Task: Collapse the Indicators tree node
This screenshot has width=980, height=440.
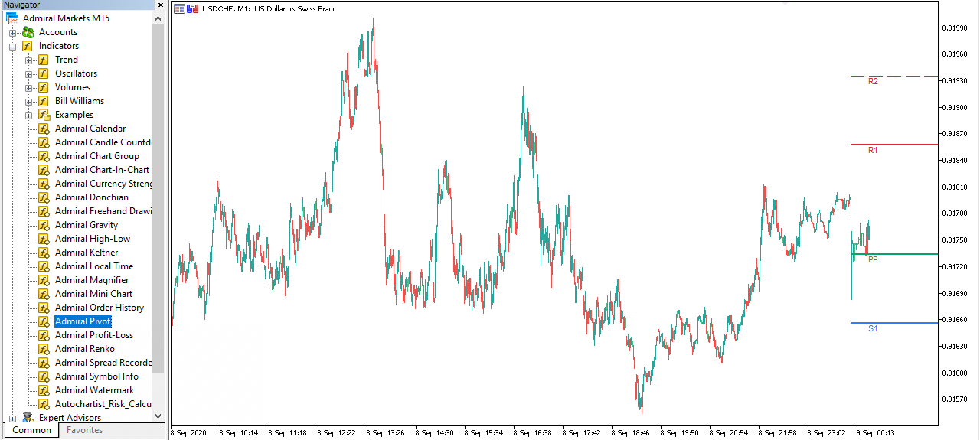Action: pyautogui.click(x=13, y=46)
